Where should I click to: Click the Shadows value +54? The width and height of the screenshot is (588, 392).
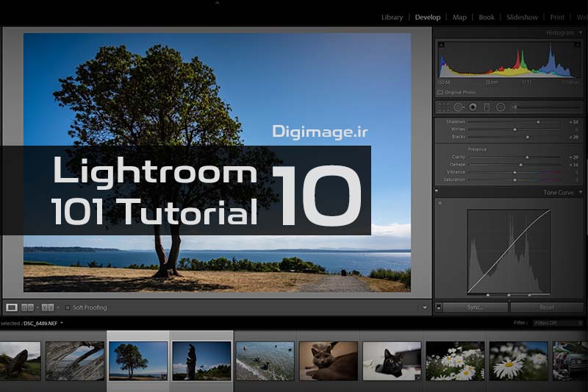(574, 122)
